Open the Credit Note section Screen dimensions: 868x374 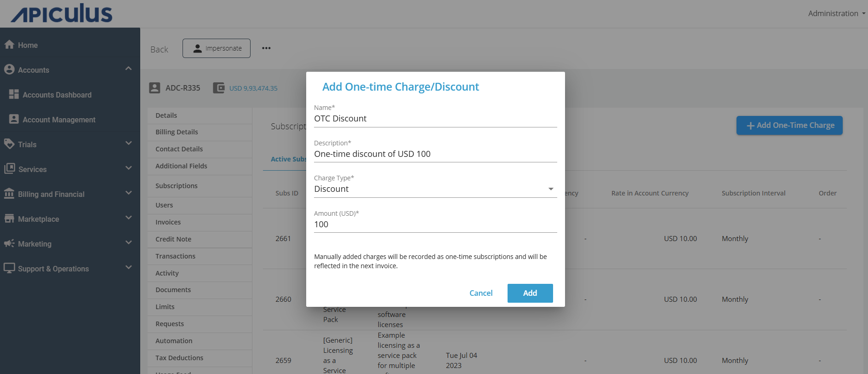(200, 239)
